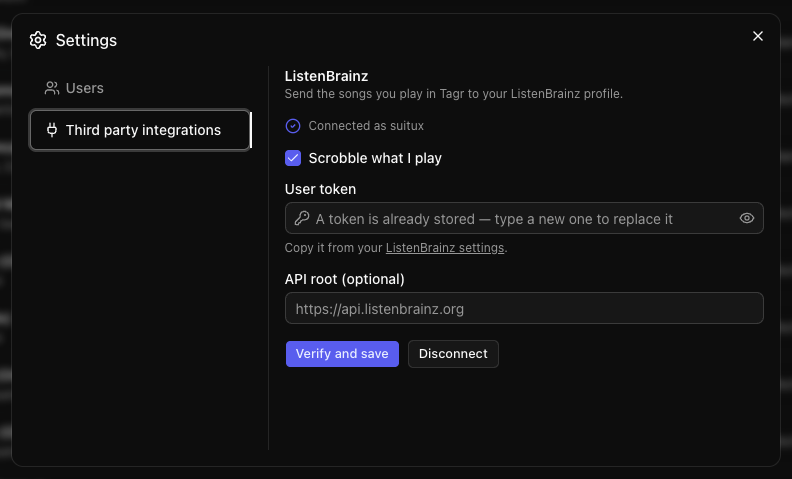Viewport: 792px width, 479px height.
Task: Show the stored user token with eye icon
Action: [x=747, y=218]
